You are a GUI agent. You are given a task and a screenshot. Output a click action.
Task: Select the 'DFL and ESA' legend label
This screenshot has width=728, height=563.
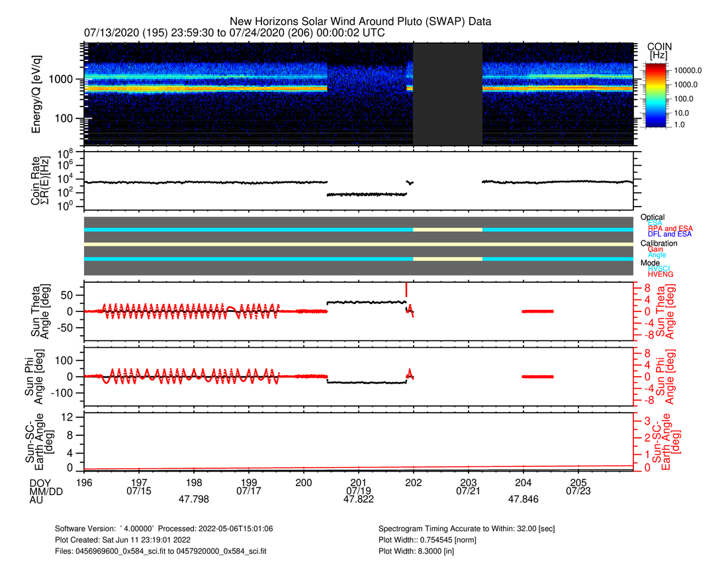point(670,234)
